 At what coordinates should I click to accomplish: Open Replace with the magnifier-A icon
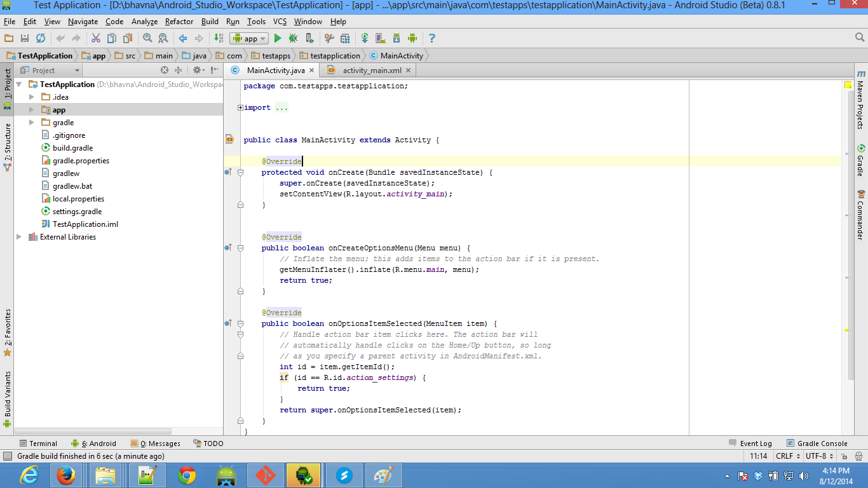click(x=163, y=39)
